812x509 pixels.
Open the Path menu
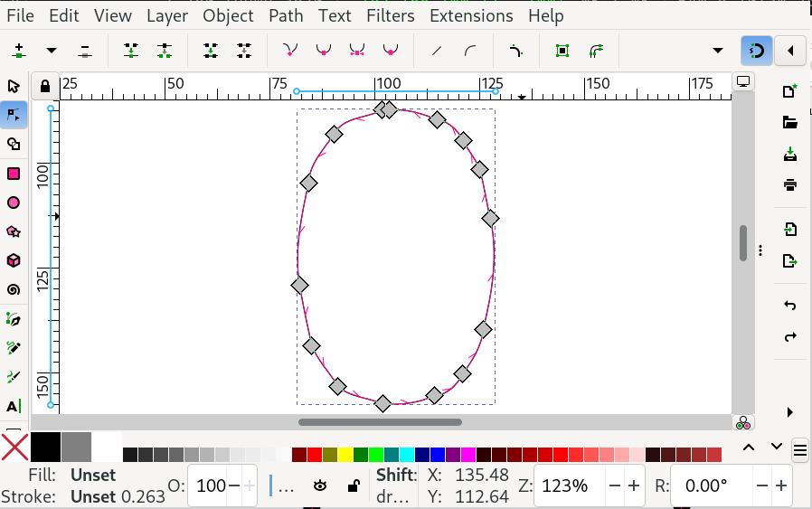pyautogui.click(x=286, y=15)
